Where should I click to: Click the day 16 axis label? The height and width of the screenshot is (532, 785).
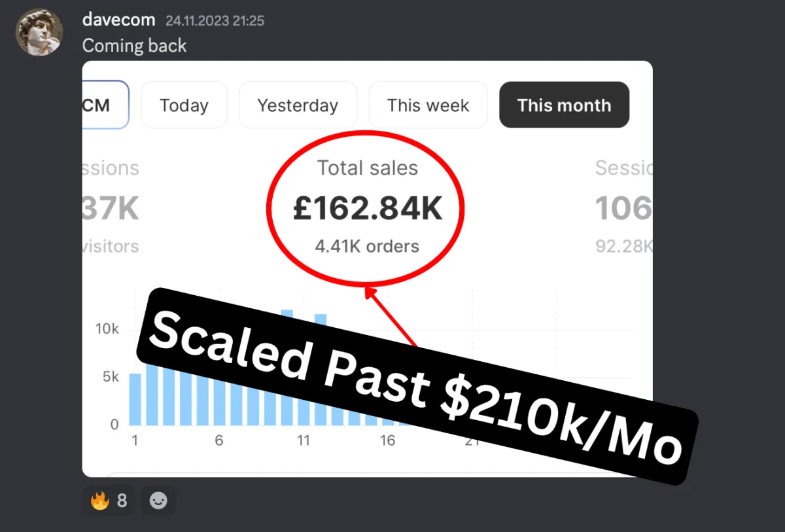[x=388, y=440]
